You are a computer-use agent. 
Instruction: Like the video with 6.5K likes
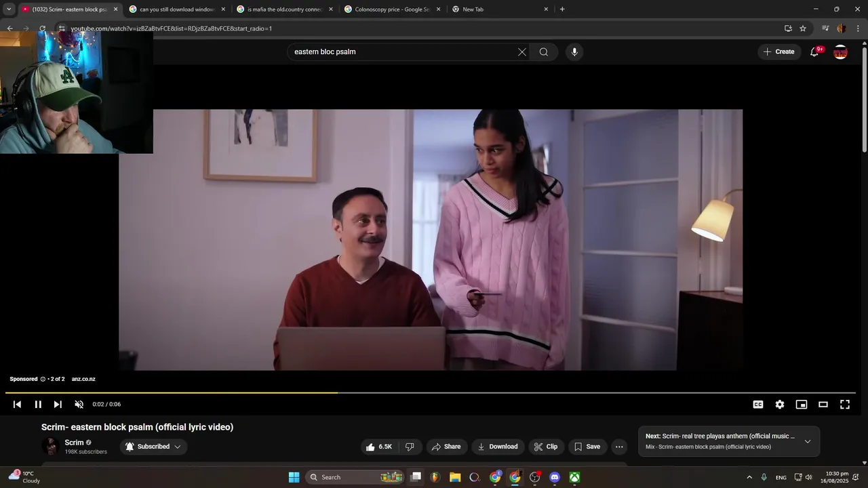pos(379,447)
